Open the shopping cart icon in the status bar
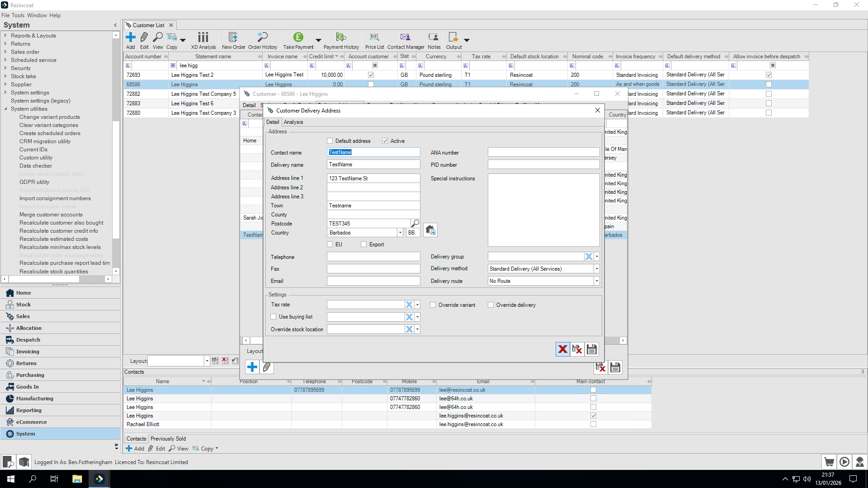Screen dimensions: 868x488 pyautogui.click(x=830, y=462)
